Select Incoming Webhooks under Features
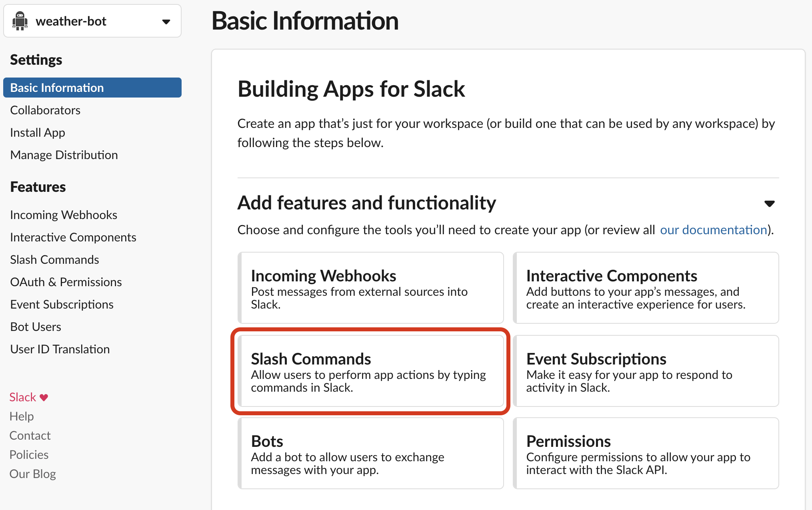Image resolution: width=812 pixels, height=510 pixels. pyautogui.click(x=63, y=215)
